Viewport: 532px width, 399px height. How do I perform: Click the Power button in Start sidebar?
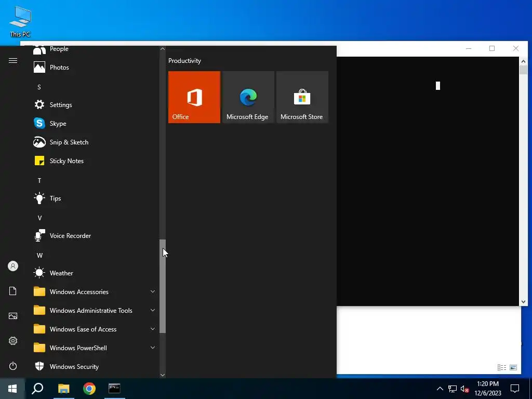point(13,366)
